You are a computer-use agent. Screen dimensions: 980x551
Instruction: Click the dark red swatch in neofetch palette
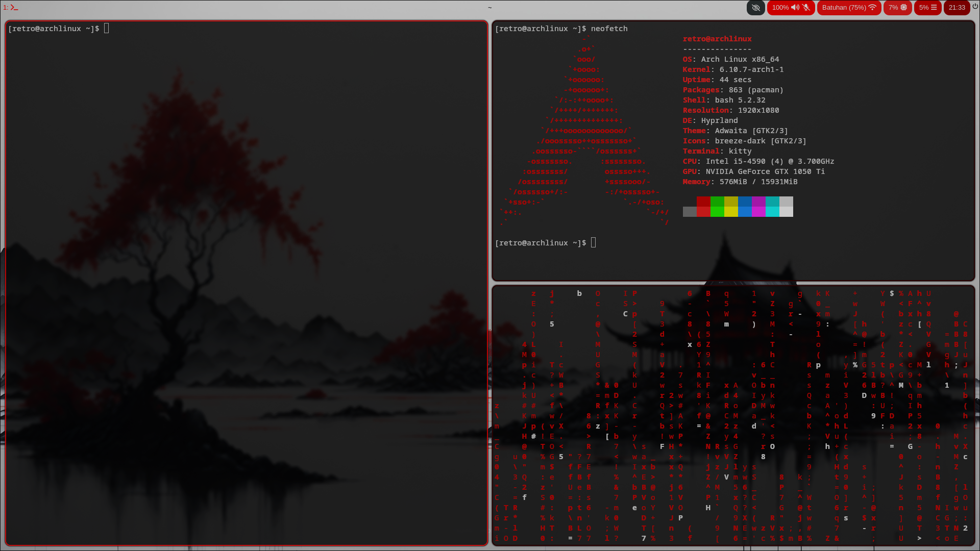[703, 202]
